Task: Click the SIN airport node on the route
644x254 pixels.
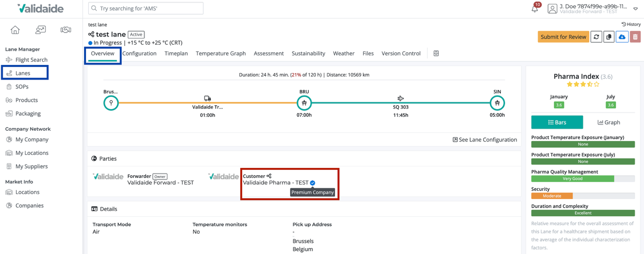Action: pos(497,103)
